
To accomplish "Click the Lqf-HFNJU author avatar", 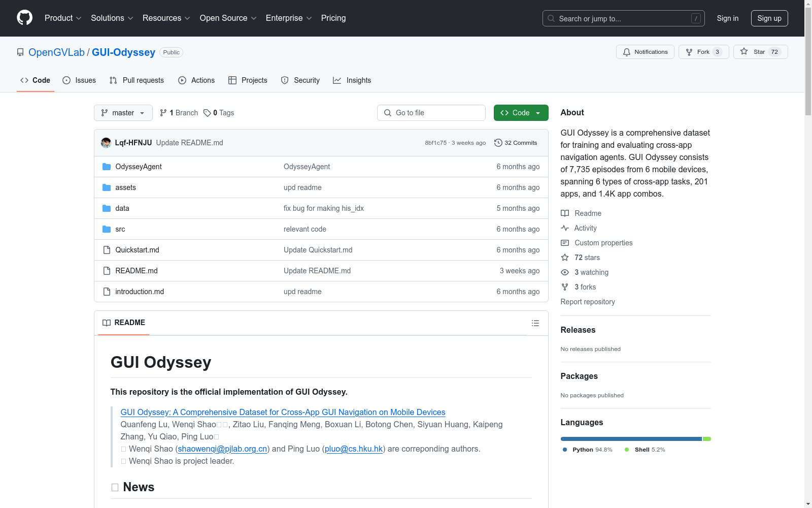I will click(x=106, y=143).
